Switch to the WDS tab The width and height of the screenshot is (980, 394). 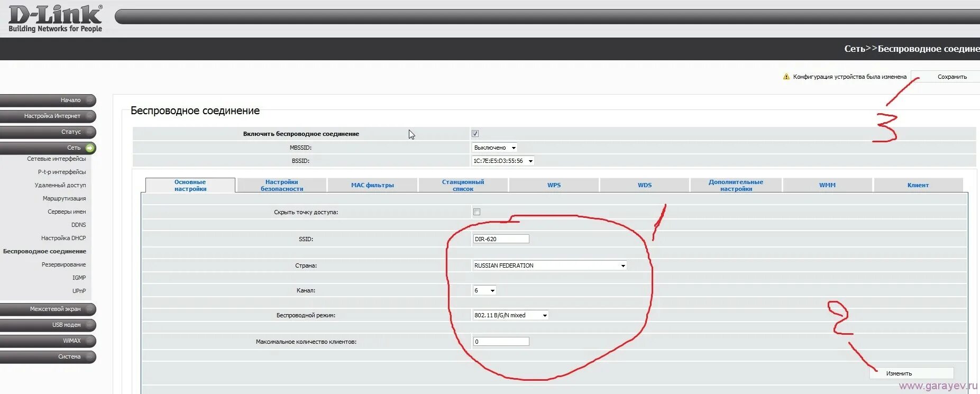[x=645, y=185]
